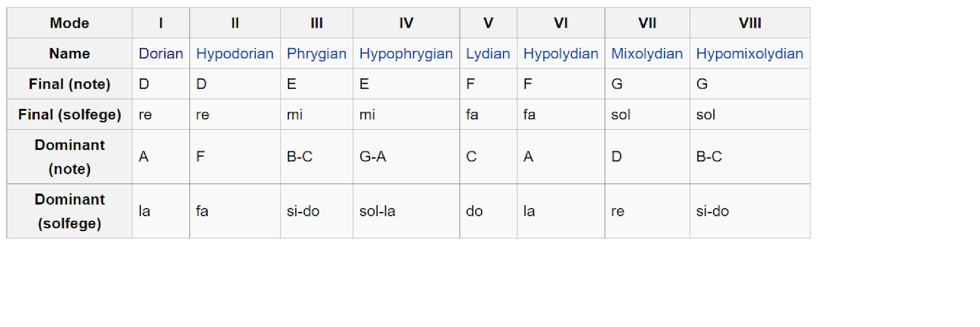Open the Hypophrygian link
The width and height of the screenshot is (980, 327).
405,53
